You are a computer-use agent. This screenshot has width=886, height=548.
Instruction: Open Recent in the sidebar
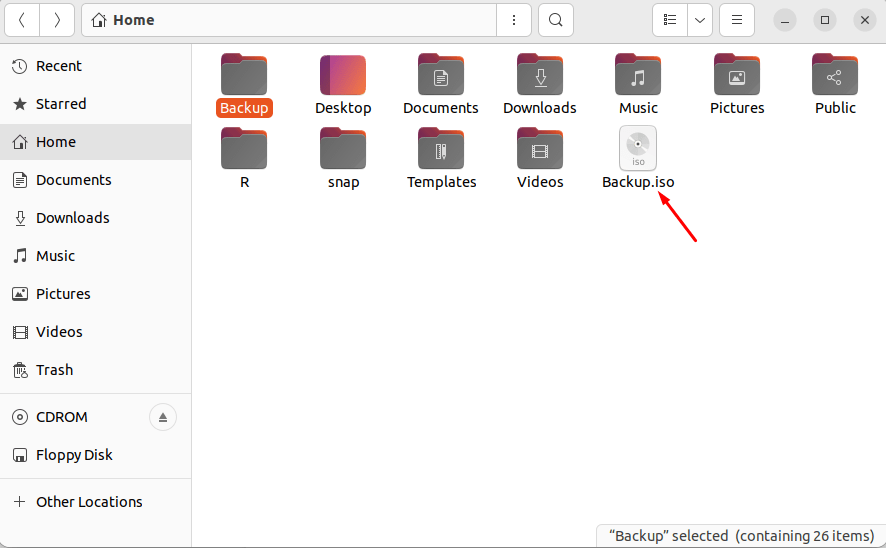coord(95,66)
